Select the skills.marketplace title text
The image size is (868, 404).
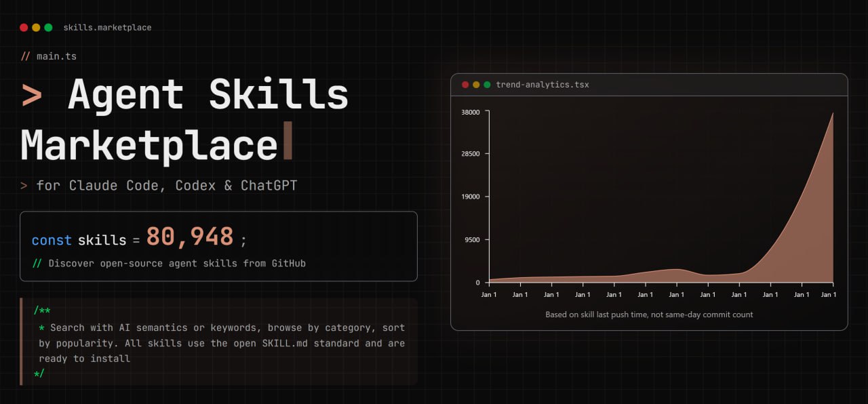tap(107, 28)
